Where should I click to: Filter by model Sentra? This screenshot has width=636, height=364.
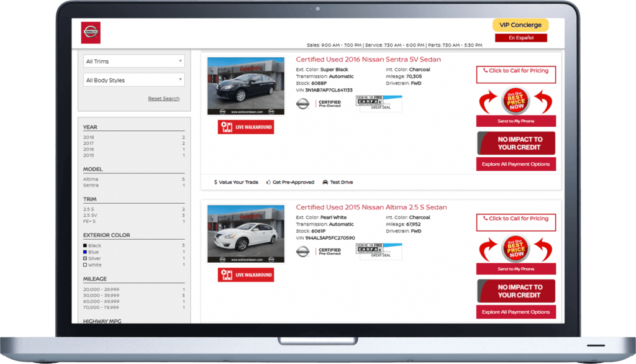(x=91, y=185)
